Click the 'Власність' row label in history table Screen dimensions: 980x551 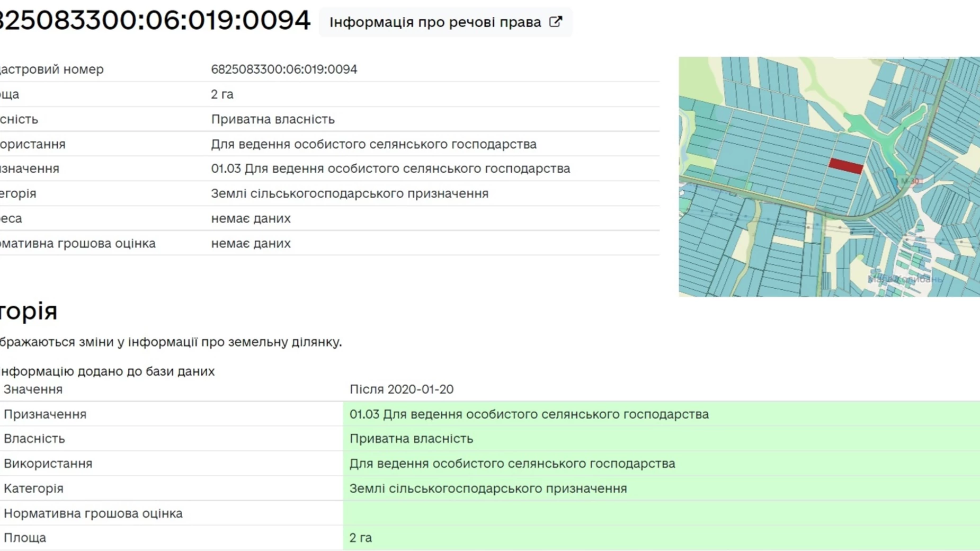pos(34,439)
